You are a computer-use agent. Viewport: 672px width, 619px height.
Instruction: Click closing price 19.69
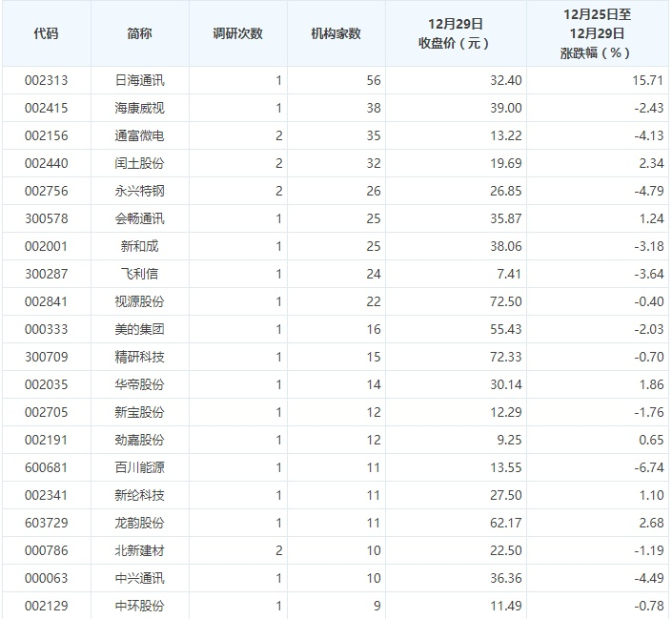point(506,163)
